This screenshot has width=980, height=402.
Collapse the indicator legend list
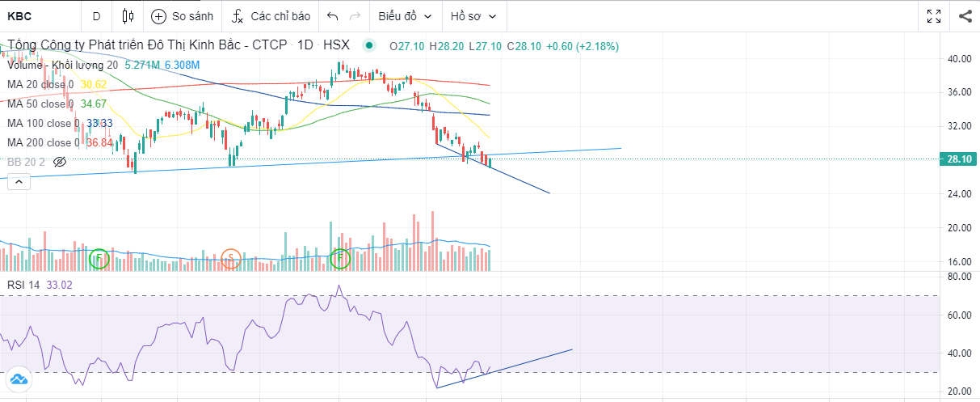point(17,183)
